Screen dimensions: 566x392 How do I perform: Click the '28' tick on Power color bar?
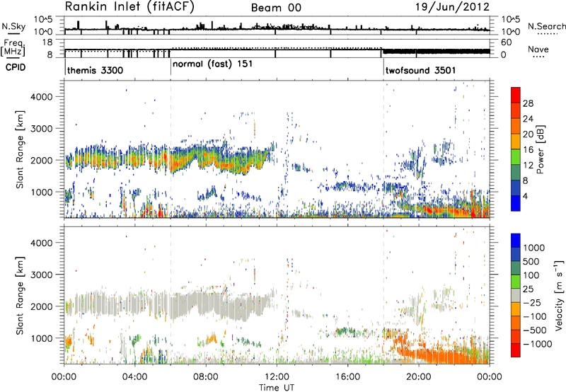pyautogui.click(x=528, y=103)
